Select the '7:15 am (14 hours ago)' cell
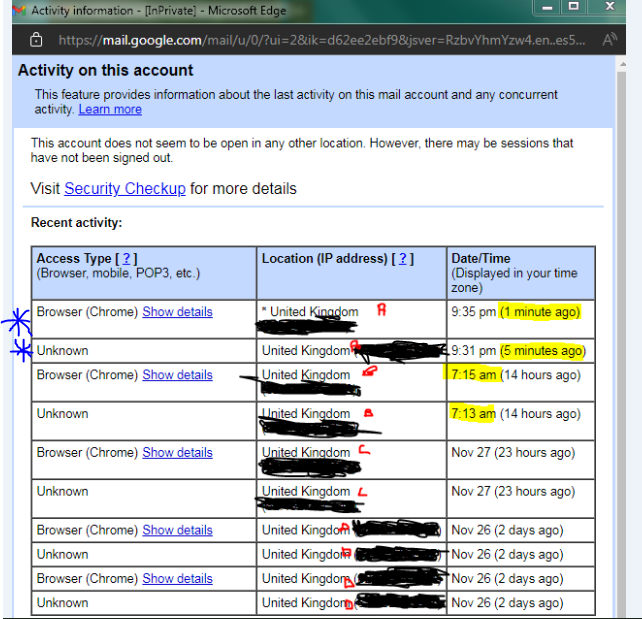The width and height of the screenshot is (642, 619). (521, 382)
